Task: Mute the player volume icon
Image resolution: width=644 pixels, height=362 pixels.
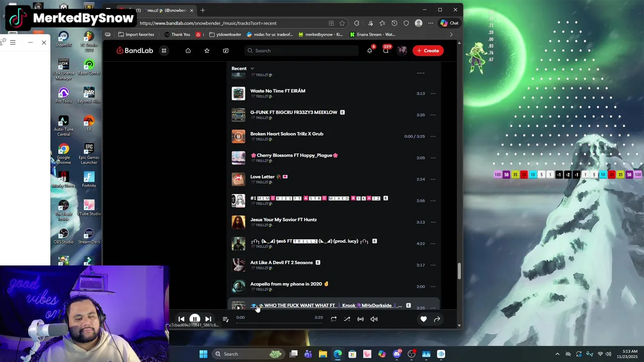Action: [x=374, y=319]
